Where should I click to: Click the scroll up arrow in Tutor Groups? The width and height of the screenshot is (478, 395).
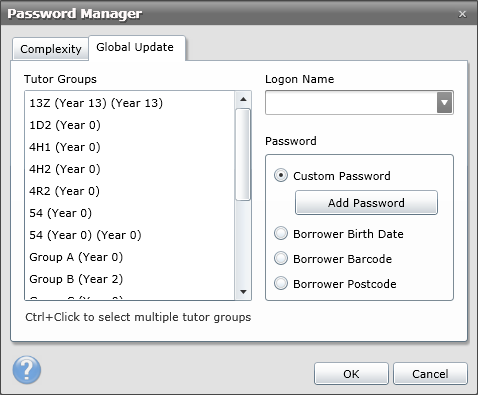243,99
